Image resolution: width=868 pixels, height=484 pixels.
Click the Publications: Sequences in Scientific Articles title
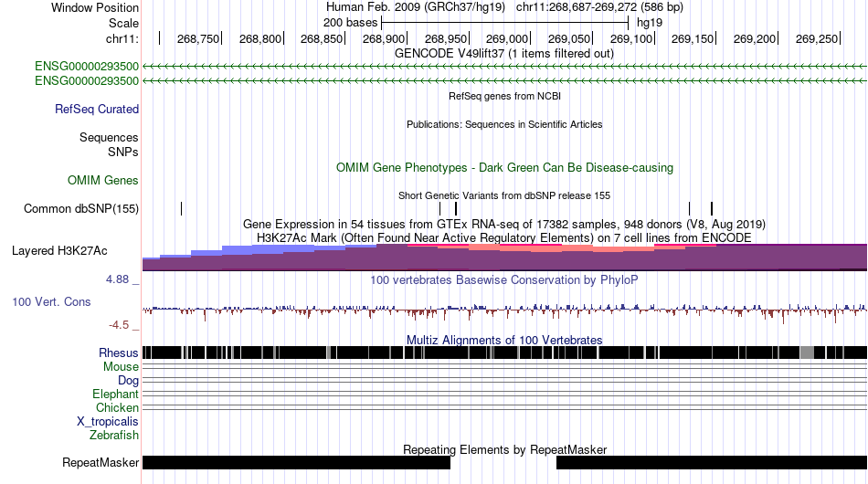[x=504, y=124]
